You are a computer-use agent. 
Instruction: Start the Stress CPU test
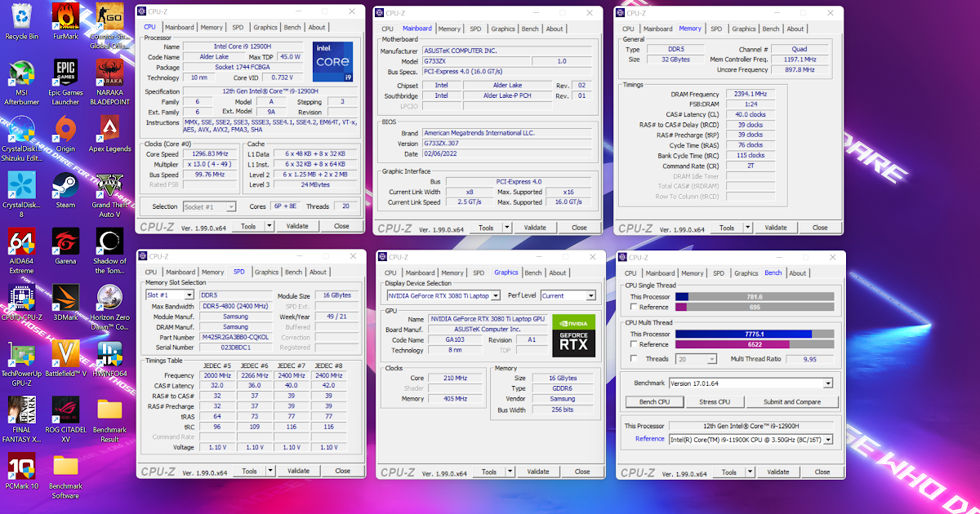point(715,401)
